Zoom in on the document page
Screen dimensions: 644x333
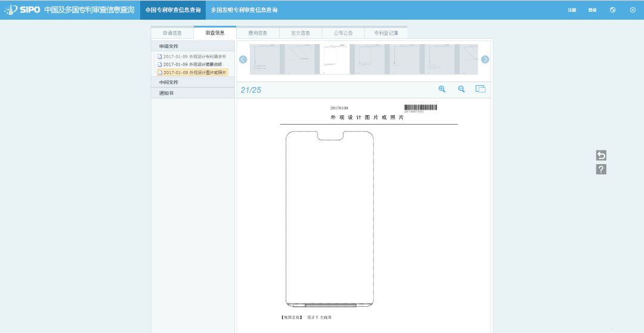coord(442,89)
